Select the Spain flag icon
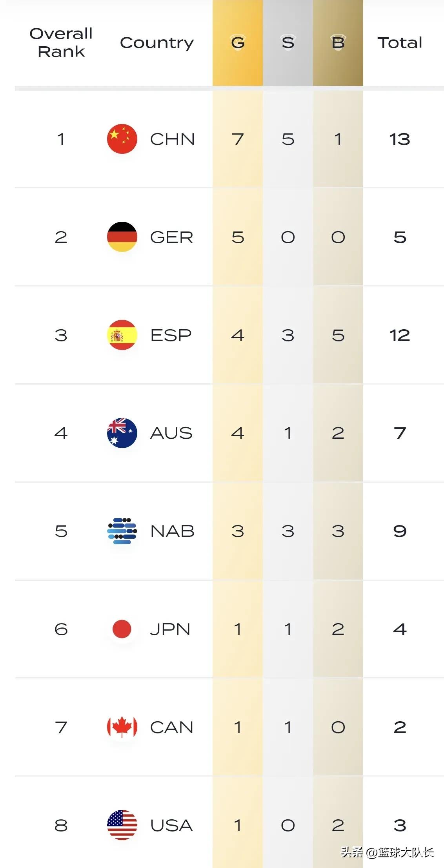 (x=122, y=335)
